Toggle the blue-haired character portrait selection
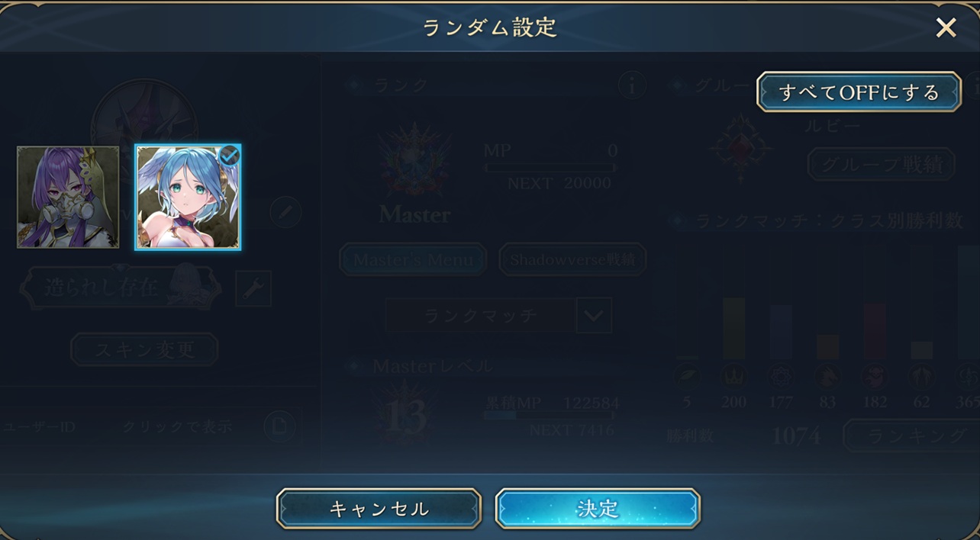This screenshot has width=980, height=540. click(189, 198)
